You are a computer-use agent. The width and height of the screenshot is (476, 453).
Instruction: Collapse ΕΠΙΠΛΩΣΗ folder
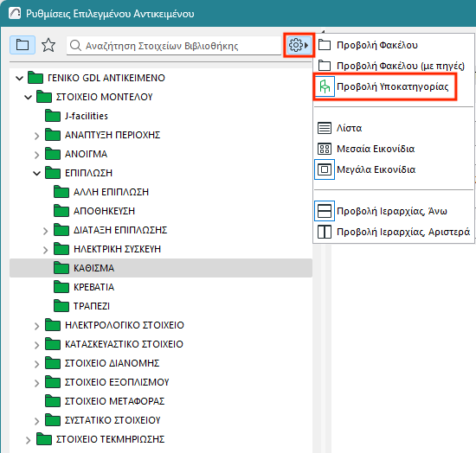pyautogui.click(x=36, y=174)
